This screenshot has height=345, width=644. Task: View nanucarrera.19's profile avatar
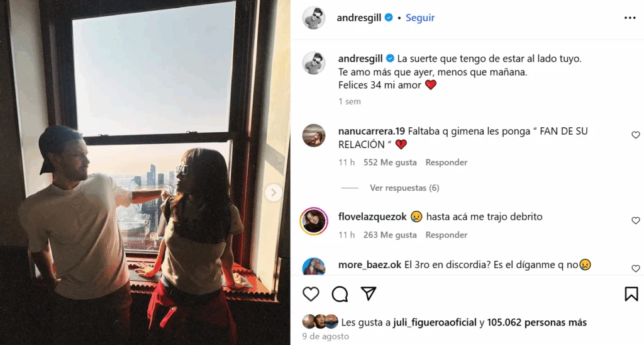pyautogui.click(x=314, y=135)
